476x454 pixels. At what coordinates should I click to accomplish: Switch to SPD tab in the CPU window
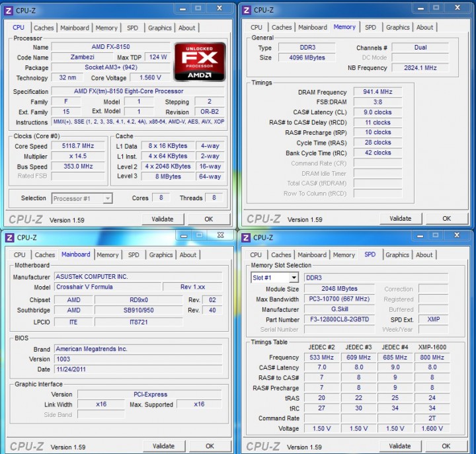coord(132,28)
